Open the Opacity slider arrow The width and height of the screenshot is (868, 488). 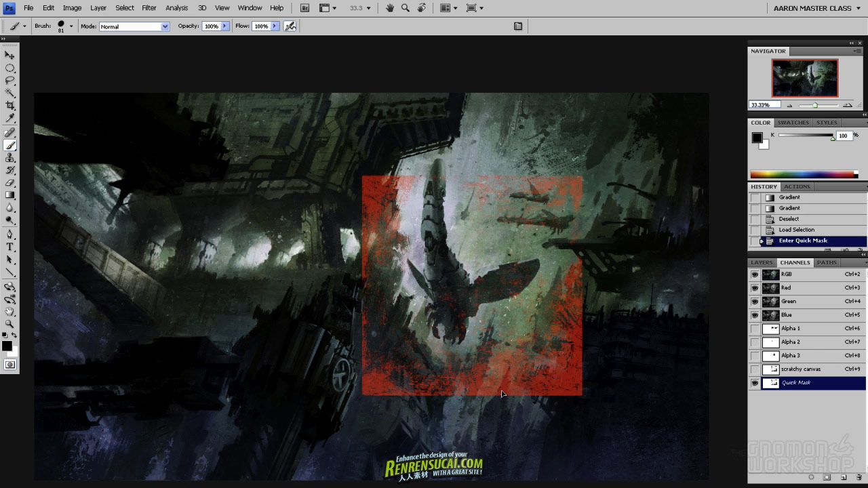(x=225, y=26)
